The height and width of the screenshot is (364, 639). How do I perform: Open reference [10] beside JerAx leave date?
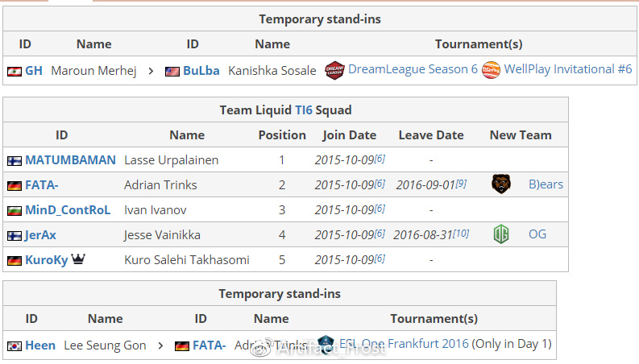tap(460, 233)
